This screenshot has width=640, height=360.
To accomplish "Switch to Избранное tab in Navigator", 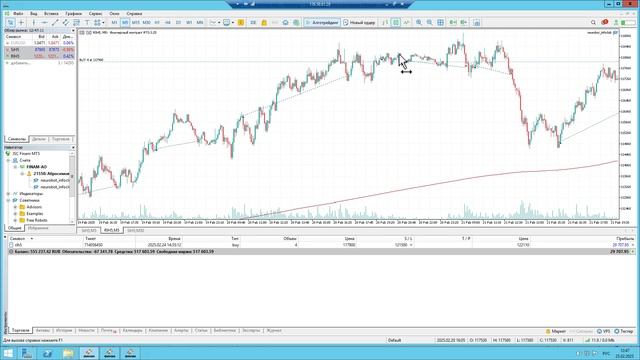I will coord(38,228).
